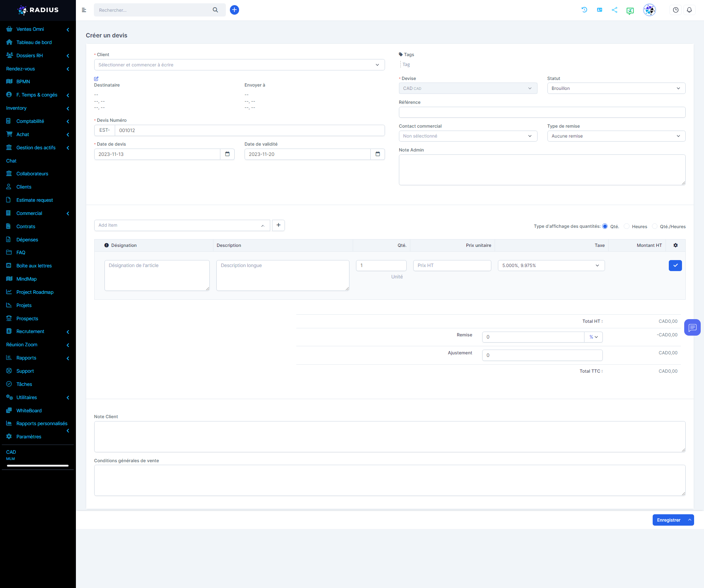
Task: Click the Radius logo
Action: pos(38,10)
